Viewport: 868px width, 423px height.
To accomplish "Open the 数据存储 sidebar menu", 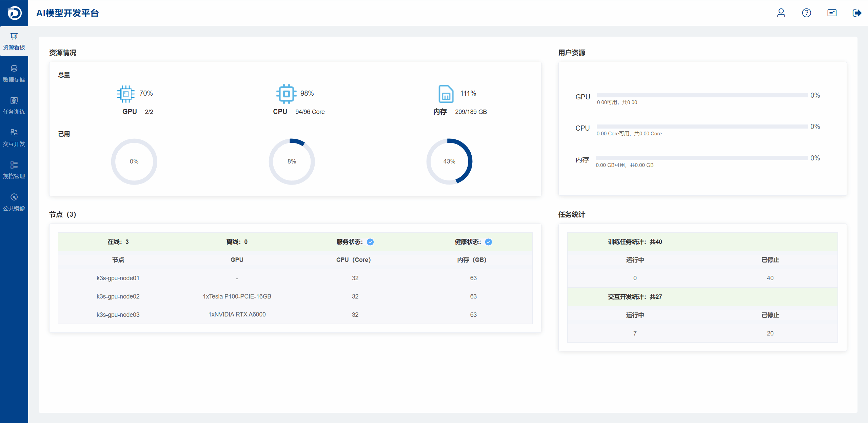I will pos(14,73).
